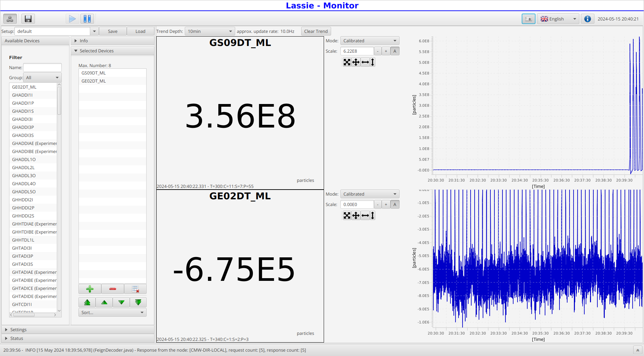The width and height of the screenshot is (644, 356).
Task: Click the Clear Trend button
Action: pyautogui.click(x=316, y=31)
